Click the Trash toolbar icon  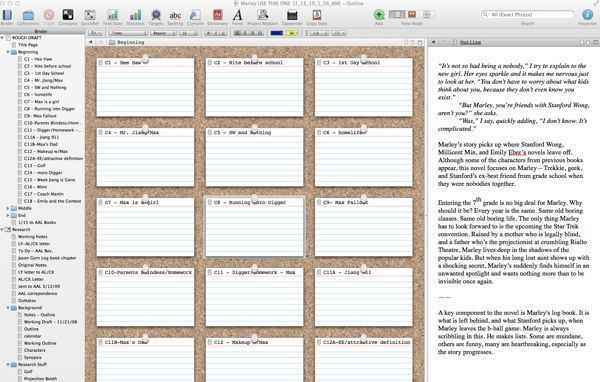coord(49,15)
